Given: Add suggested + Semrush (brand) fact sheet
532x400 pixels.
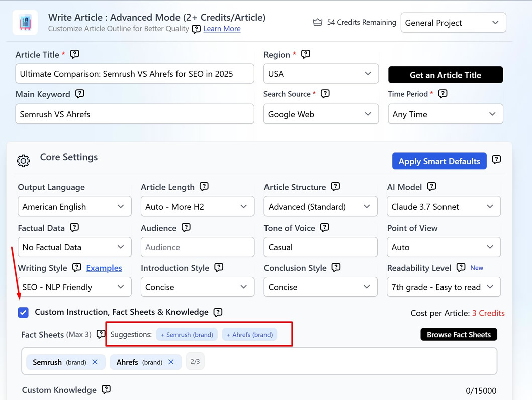Looking at the screenshot, I should [x=187, y=335].
